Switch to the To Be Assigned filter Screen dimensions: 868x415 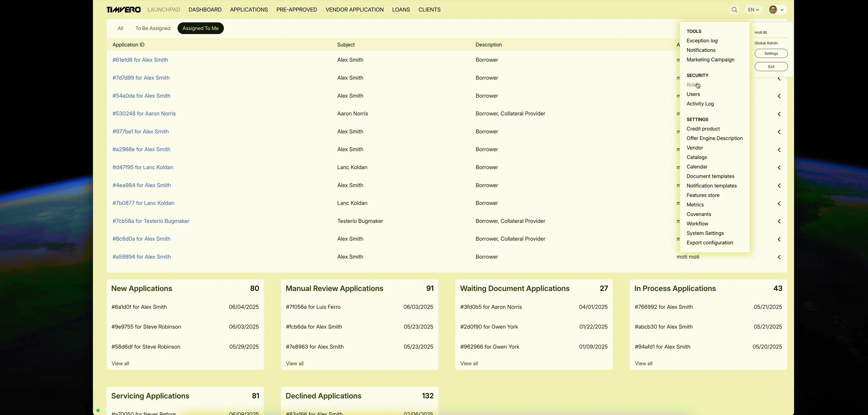[x=153, y=28]
